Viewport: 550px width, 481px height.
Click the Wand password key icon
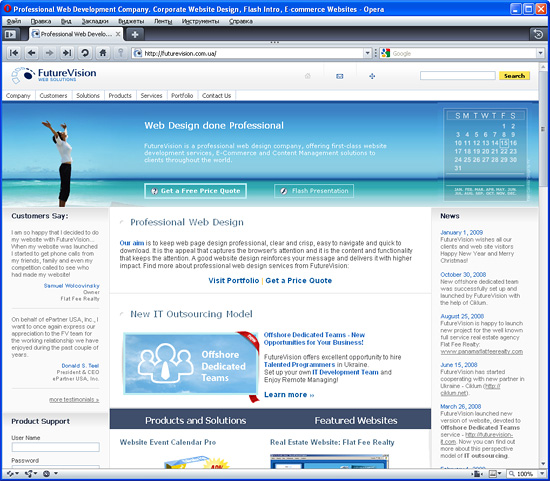tap(120, 53)
